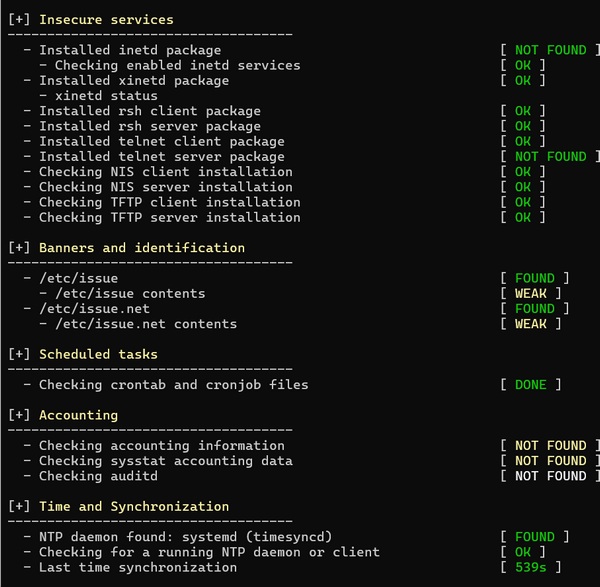
Task: Click the [+] marker beside Time and Synchronization
Action: pos(19,506)
